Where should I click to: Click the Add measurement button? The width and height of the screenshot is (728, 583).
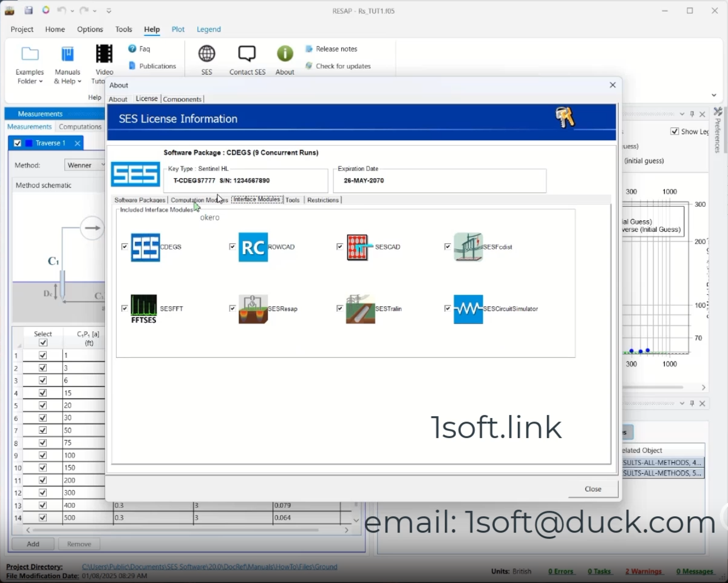(33, 544)
